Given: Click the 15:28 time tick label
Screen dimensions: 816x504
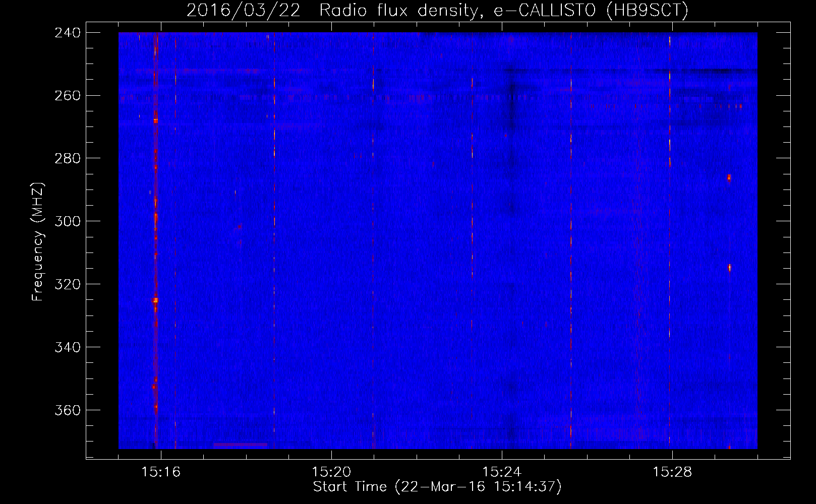Looking at the screenshot, I should coord(672,472).
